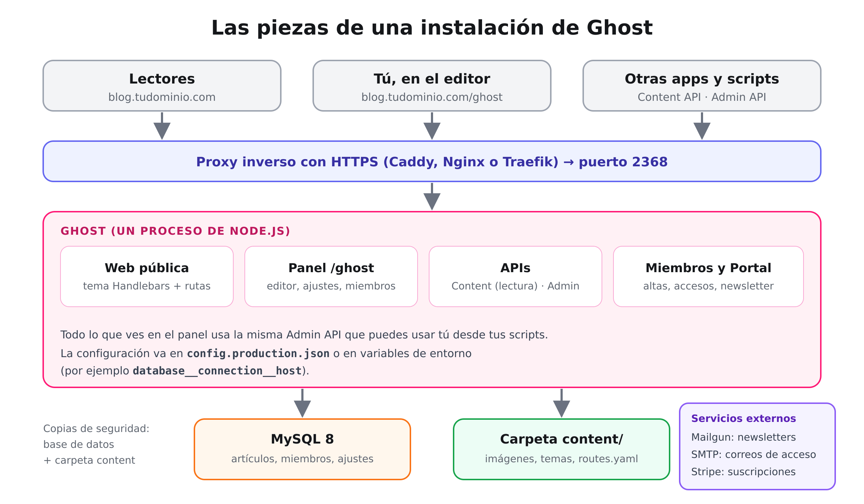The image size is (864, 504).
Task: Click the 'database__connection__host' code text
Action: click(x=217, y=371)
